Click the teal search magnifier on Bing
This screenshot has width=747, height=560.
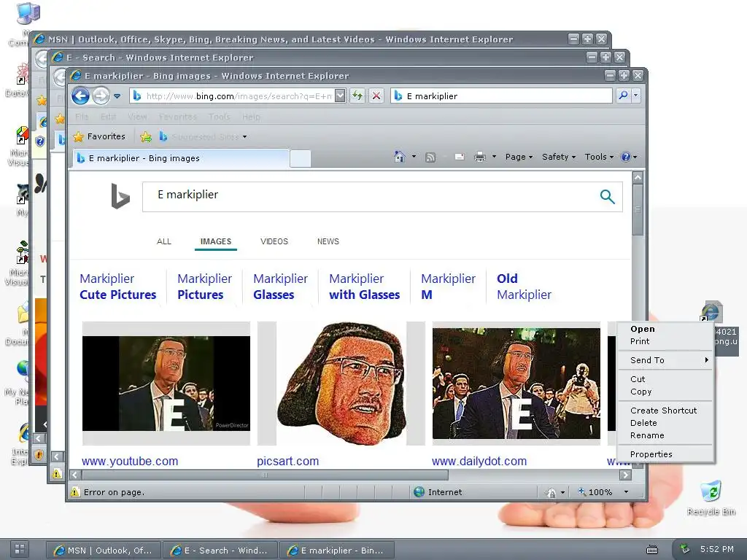tap(608, 196)
